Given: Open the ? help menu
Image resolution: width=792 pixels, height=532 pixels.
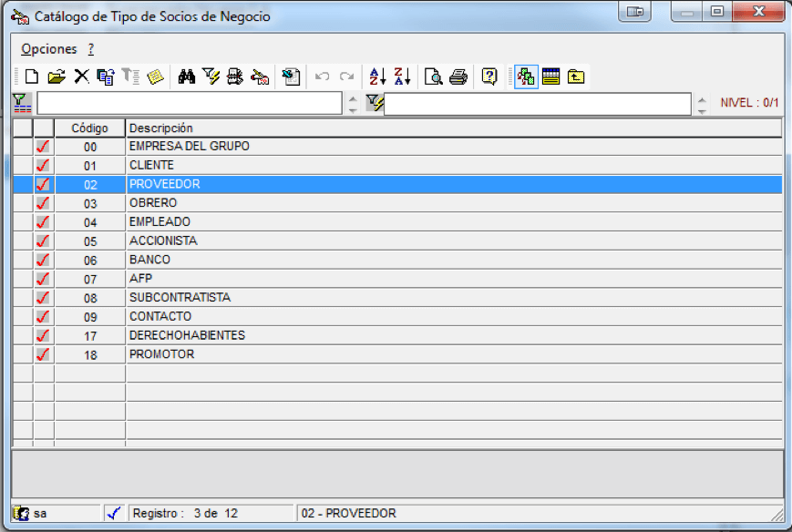Looking at the screenshot, I should (x=91, y=49).
